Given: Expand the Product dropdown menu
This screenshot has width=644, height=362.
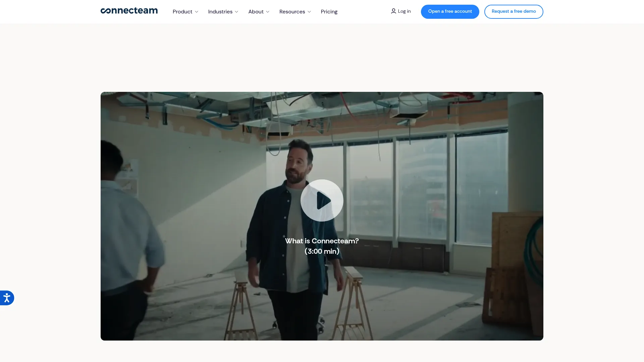Looking at the screenshot, I should (x=185, y=12).
